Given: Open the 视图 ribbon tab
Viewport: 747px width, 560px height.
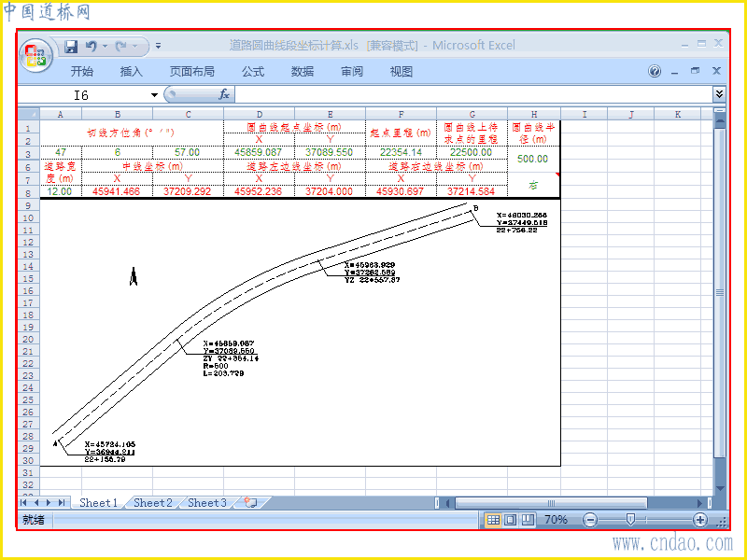Looking at the screenshot, I should pyautogui.click(x=402, y=72).
